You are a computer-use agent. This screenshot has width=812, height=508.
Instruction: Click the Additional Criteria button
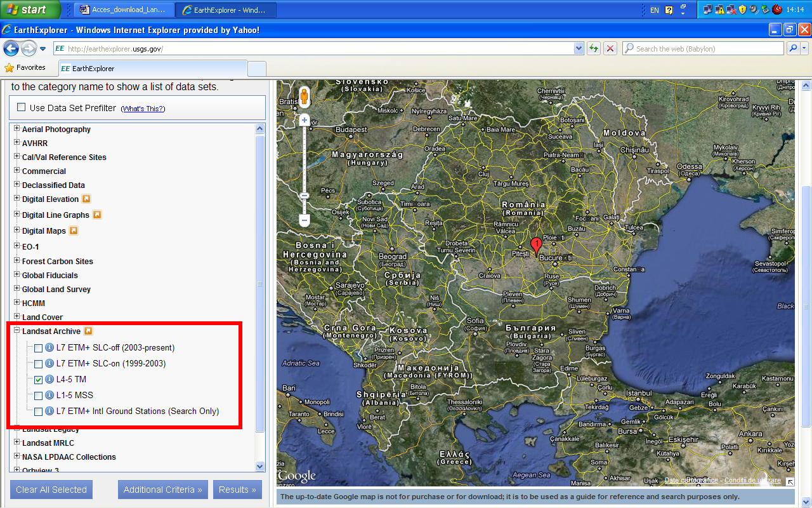tap(163, 490)
